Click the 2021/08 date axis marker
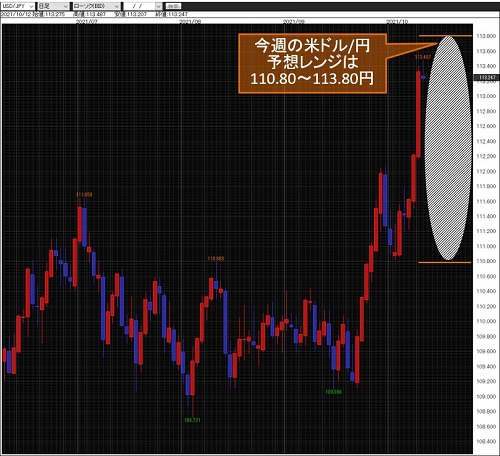This screenshot has width=500, height=456. [x=190, y=22]
